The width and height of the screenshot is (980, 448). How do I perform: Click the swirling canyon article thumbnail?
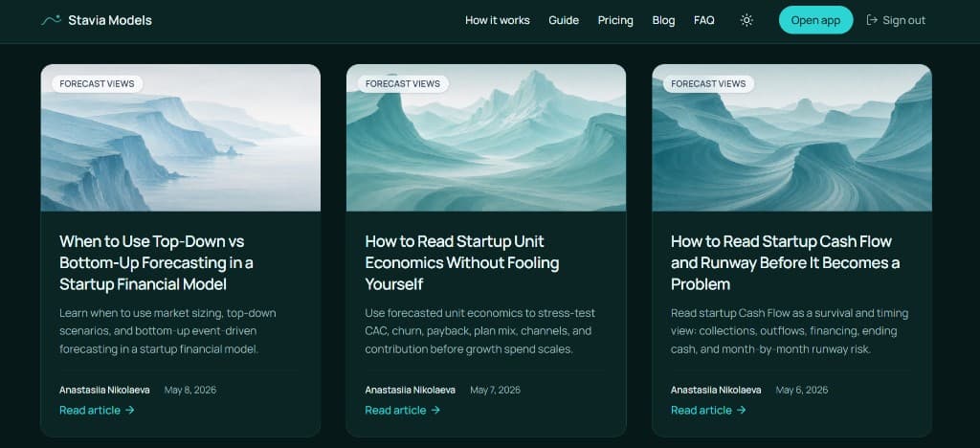tap(791, 138)
